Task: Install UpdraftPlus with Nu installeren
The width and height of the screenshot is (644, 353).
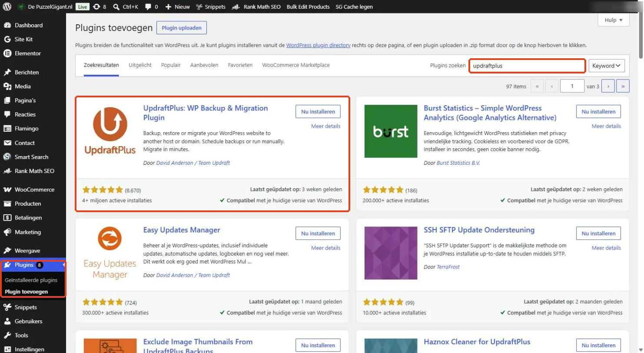Action: tap(318, 112)
